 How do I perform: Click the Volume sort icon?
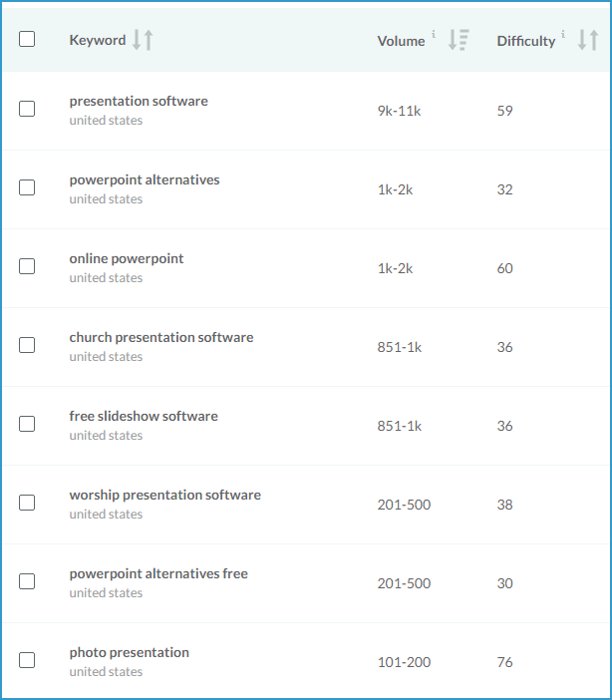pyautogui.click(x=458, y=40)
